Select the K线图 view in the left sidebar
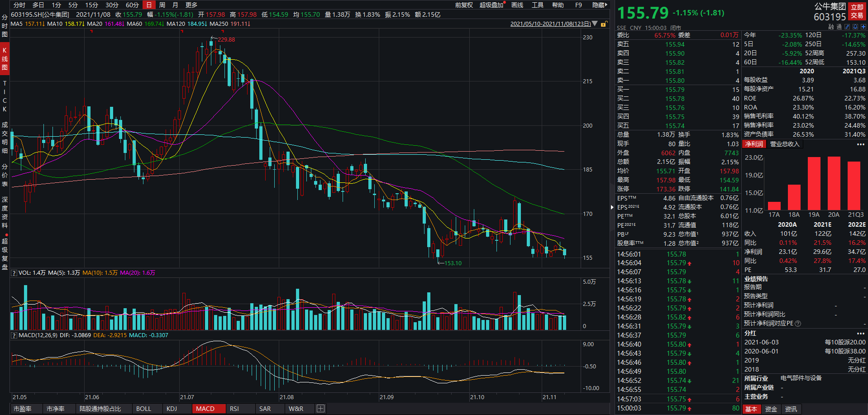Viewport: 868px width, 415px height. coord(5,59)
